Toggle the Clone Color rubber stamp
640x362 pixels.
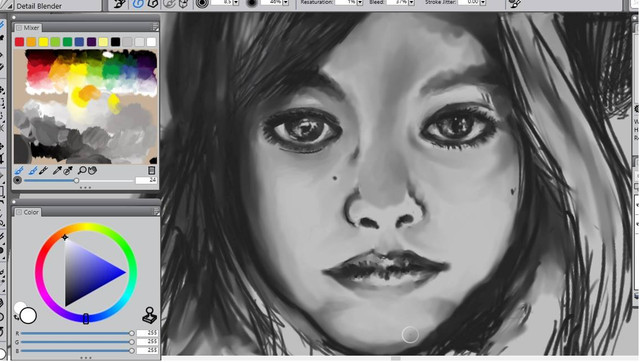[149, 315]
